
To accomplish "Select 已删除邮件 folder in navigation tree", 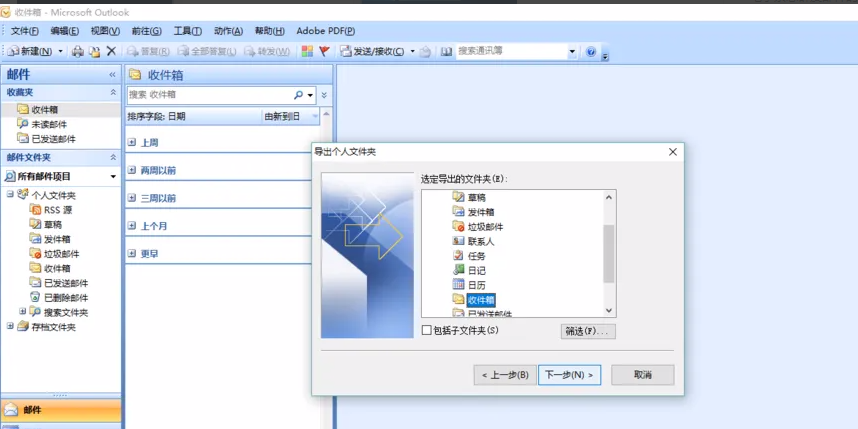I will pos(59,298).
